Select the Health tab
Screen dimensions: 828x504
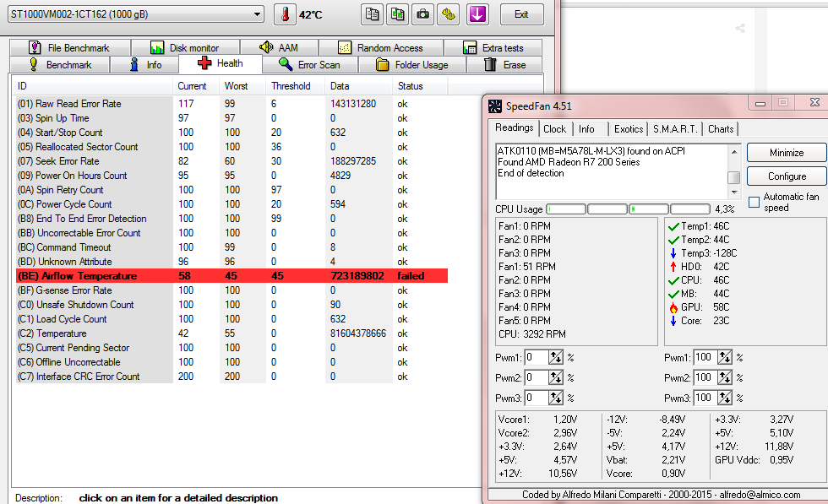click(221, 63)
